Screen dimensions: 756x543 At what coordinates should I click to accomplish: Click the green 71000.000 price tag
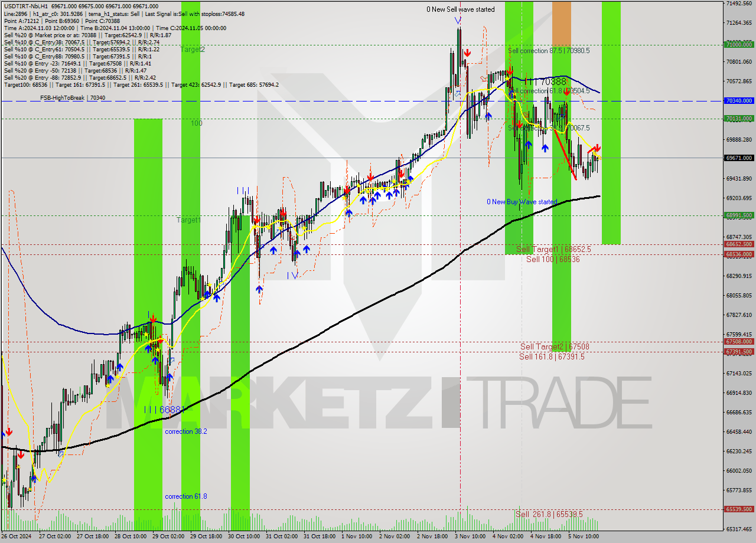pos(739,44)
